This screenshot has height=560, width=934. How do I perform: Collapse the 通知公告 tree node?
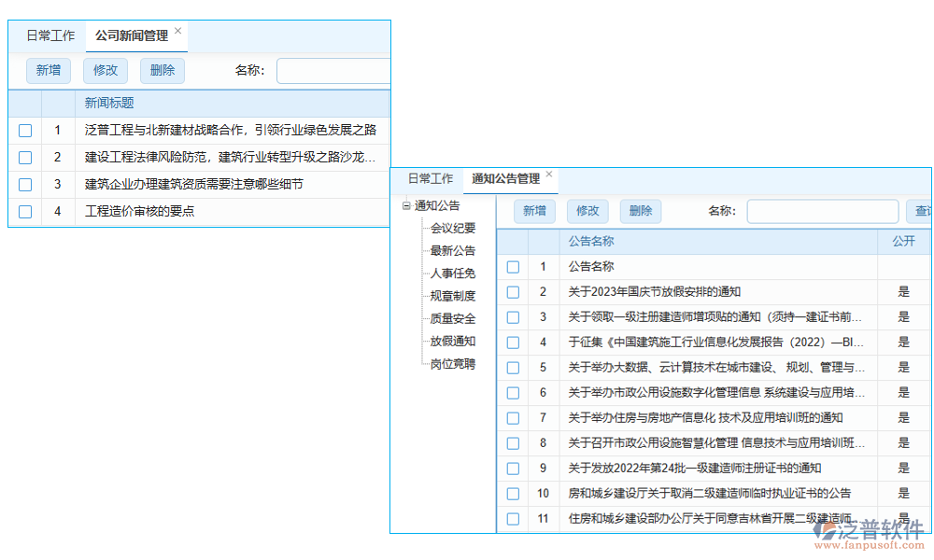pyautogui.click(x=405, y=205)
